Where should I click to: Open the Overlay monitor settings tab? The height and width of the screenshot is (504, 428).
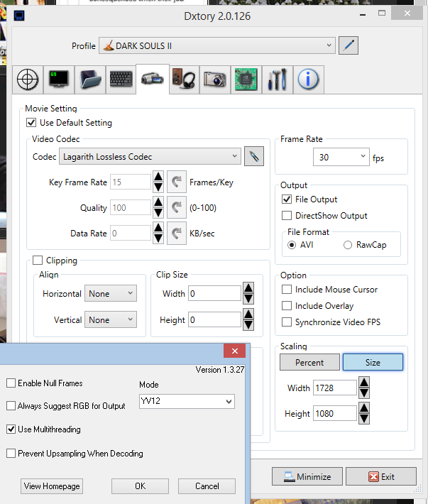click(58, 80)
